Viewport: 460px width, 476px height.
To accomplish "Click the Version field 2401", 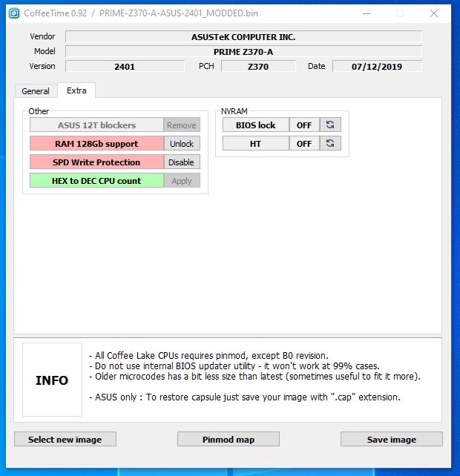I will pos(125,66).
